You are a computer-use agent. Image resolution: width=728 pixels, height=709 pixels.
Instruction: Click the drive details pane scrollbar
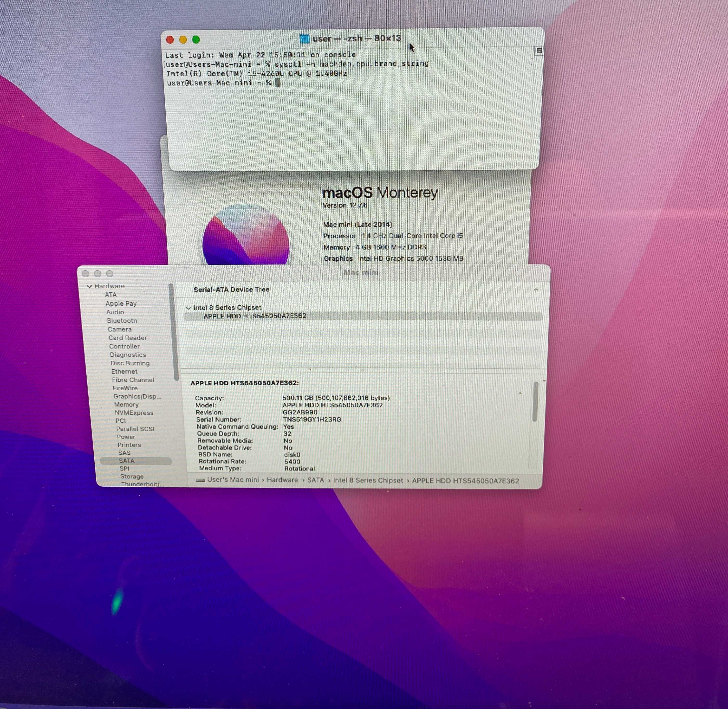(535, 401)
